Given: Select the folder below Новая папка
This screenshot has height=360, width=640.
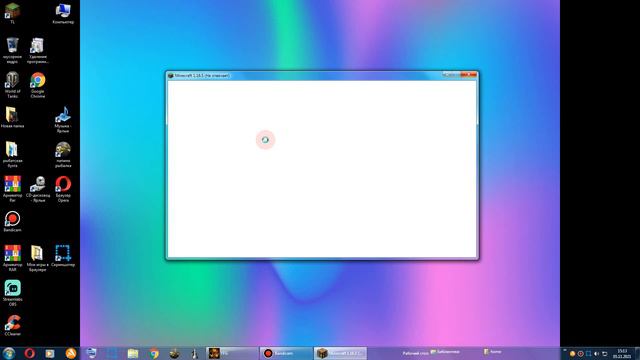Looking at the screenshot, I should pos(12,154).
